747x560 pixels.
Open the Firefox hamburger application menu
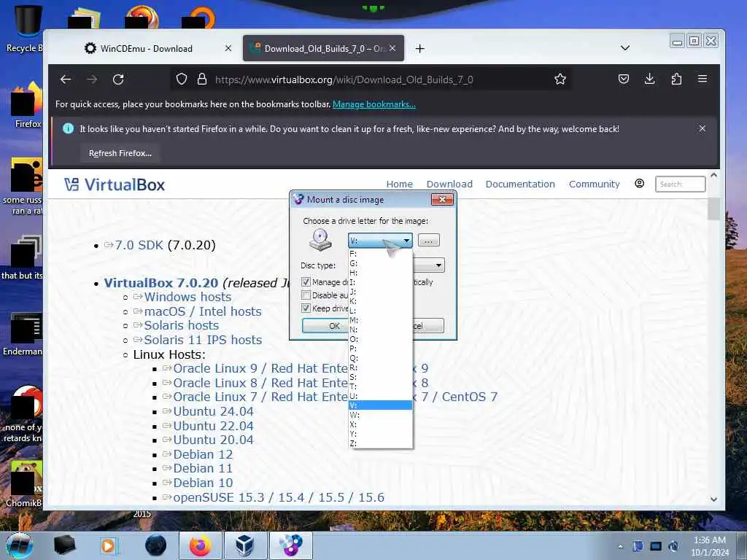click(703, 79)
